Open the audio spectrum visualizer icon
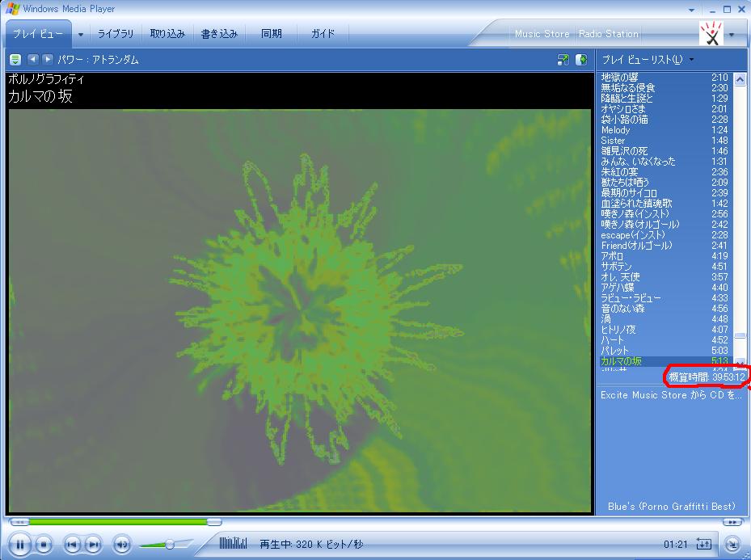Viewport: 751px width, 560px height. 234,543
